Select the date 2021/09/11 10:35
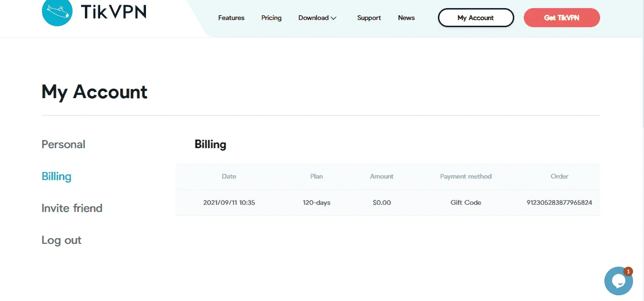Viewport: 644px width, 301px height. [229, 202]
